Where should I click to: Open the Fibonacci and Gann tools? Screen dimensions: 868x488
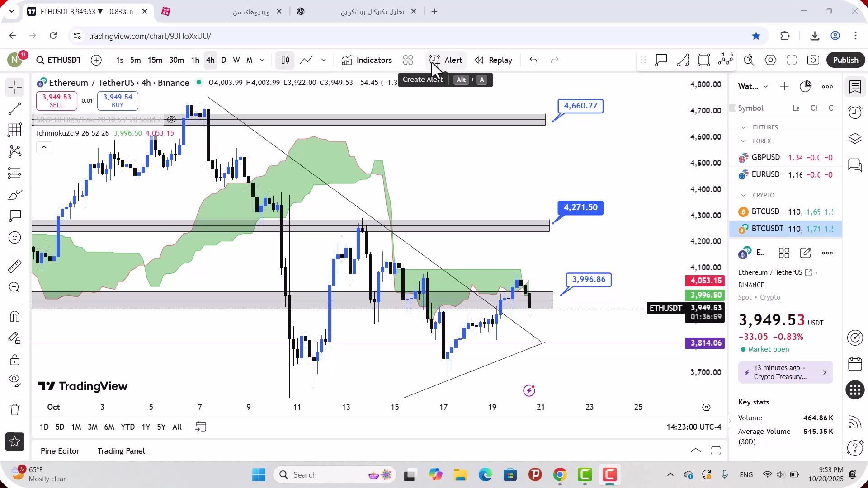(x=15, y=130)
